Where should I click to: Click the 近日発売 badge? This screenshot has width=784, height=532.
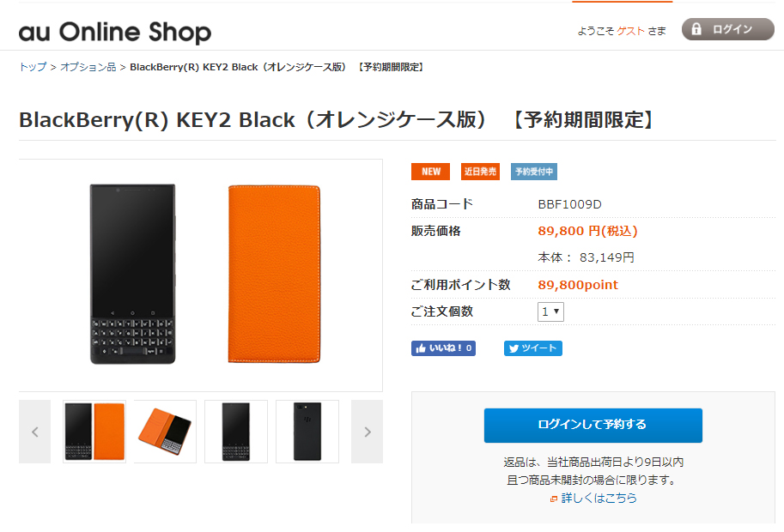click(x=480, y=172)
